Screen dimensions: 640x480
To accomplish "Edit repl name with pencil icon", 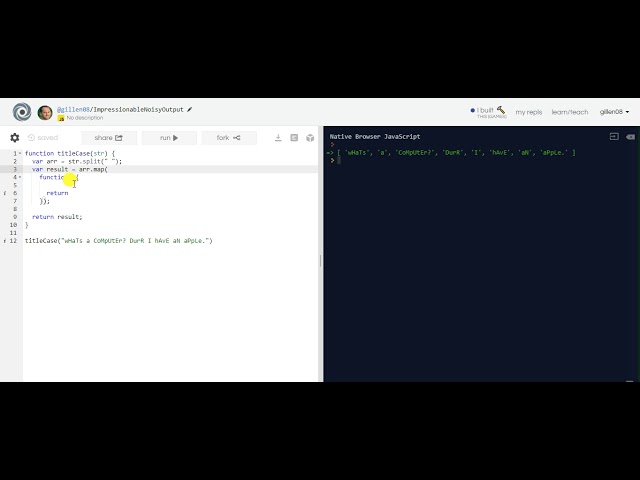I will pos(189,109).
